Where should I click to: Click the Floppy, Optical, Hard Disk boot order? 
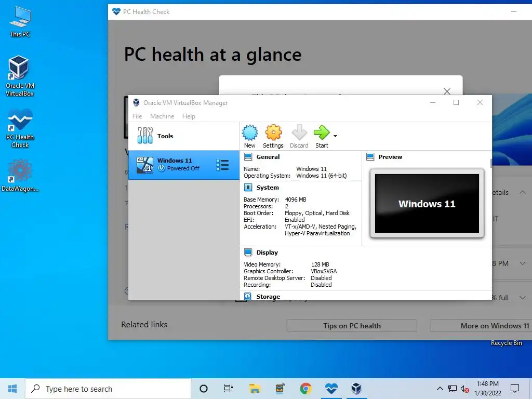[317, 213]
